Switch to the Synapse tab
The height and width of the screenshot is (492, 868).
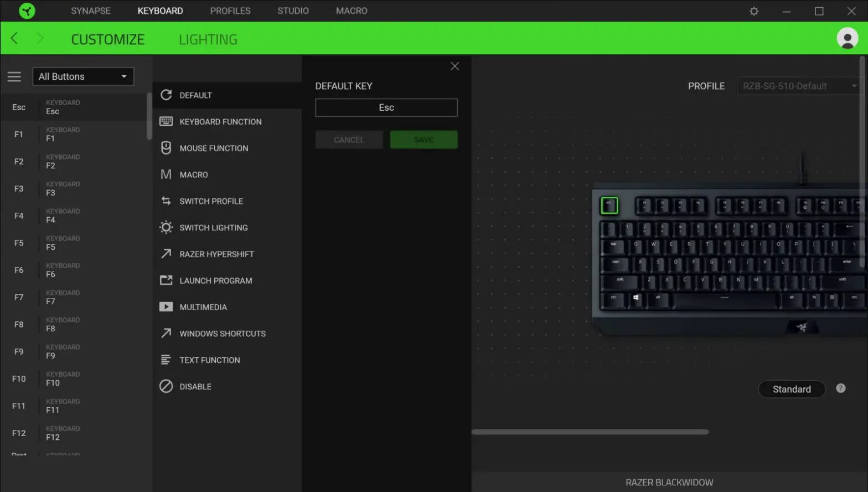tap(91, 11)
